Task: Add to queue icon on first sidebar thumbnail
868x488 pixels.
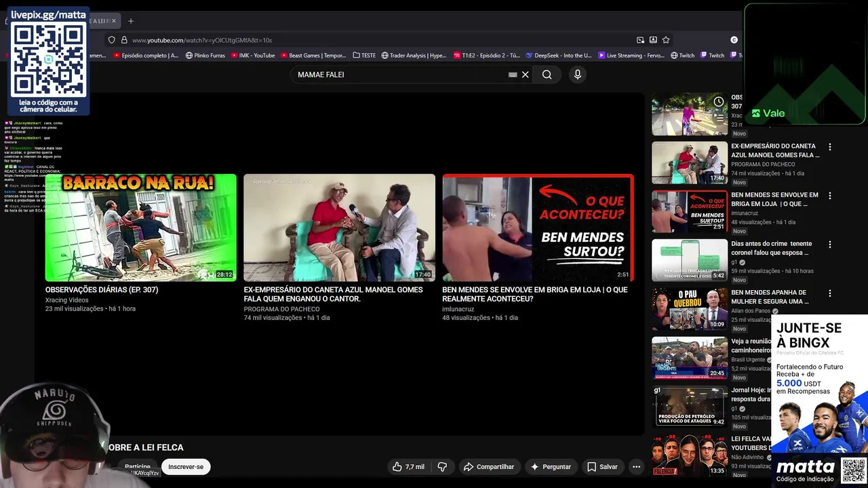Action: coord(718,117)
